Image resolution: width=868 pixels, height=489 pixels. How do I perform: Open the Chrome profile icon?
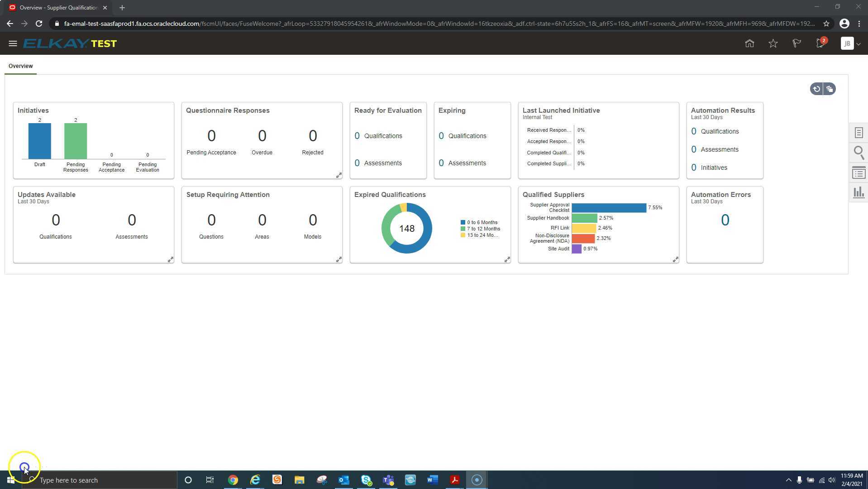point(844,24)
